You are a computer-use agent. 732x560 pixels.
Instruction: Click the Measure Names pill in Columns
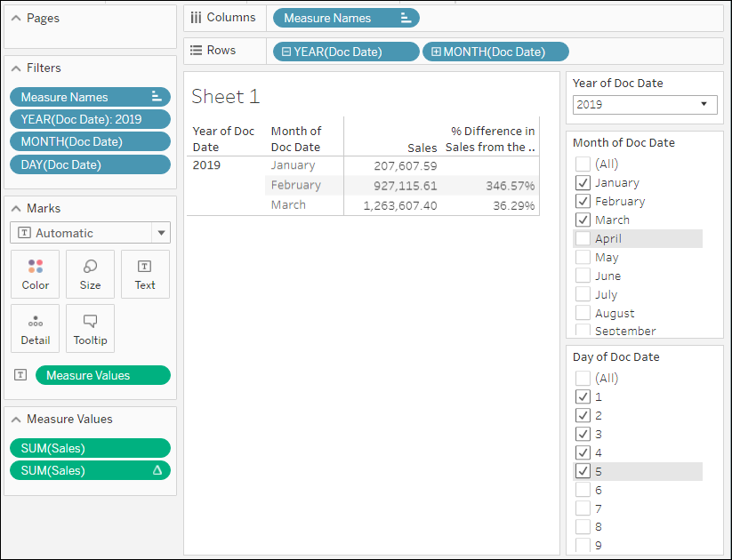coord(345,18)
